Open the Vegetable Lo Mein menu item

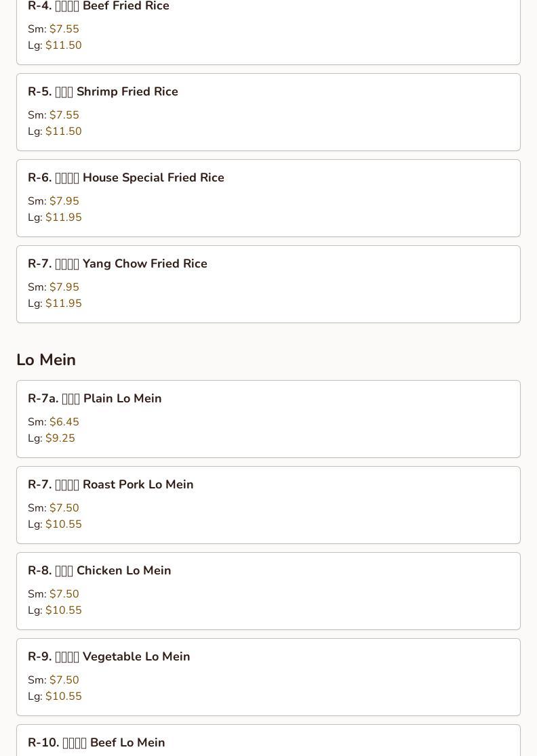[x=109, y=656]
